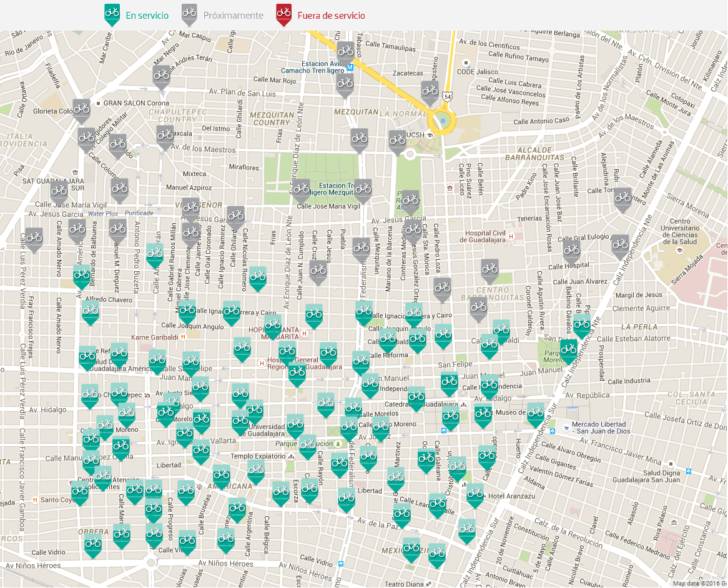Image resolution: width=728 pixels, height=588 pixels.
Task: Open the green bike station near Hotel Aranzazu
Action: [475, 494]
